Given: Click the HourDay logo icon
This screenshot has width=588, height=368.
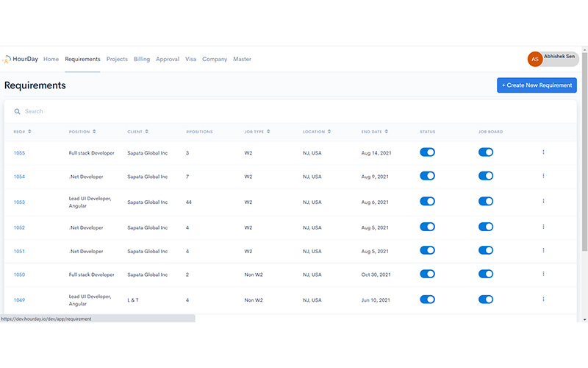Looking at the screenshot, I should (7, 59).
